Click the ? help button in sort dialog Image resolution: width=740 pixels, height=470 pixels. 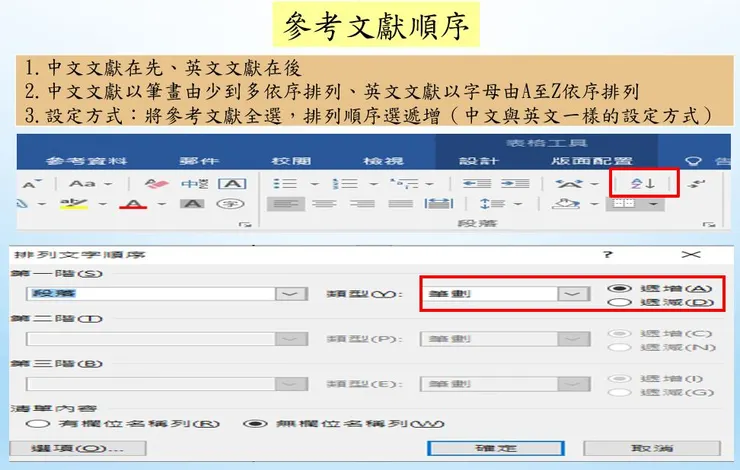pyautogui.click(x=608, y=255)
